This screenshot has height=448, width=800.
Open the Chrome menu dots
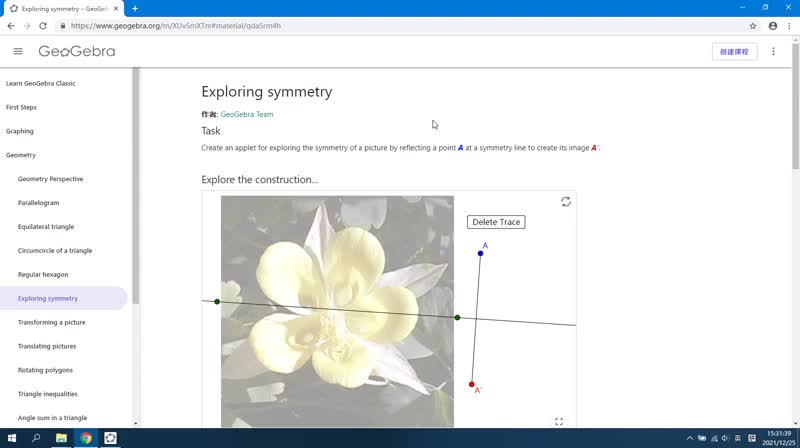point(789,26)
